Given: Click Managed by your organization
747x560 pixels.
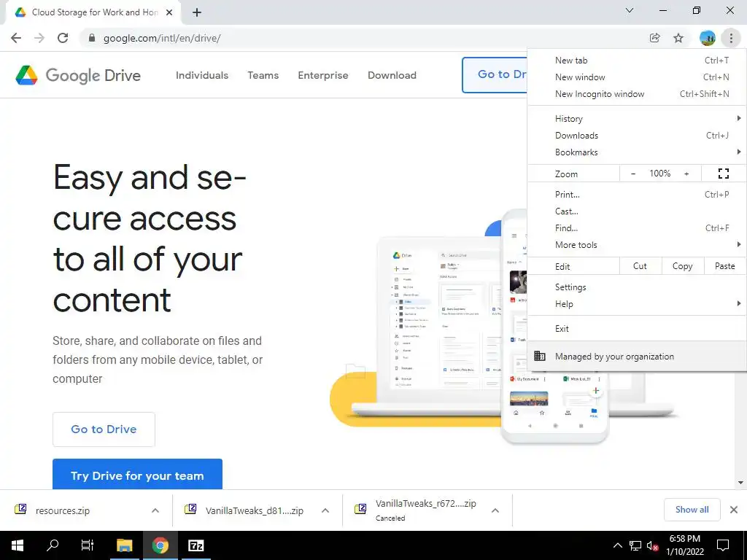Looking at the screenshot, I should (x=637, y=356).
